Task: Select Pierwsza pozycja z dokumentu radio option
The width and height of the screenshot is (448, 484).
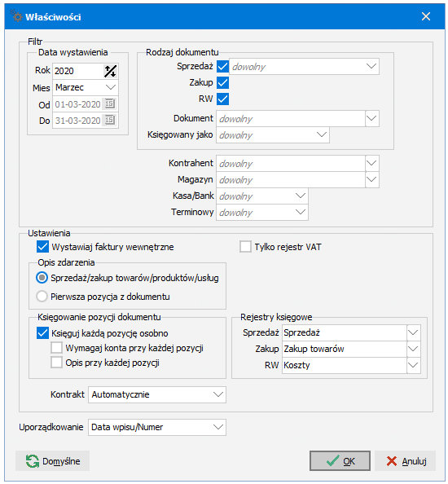Action: coord(42,297)
